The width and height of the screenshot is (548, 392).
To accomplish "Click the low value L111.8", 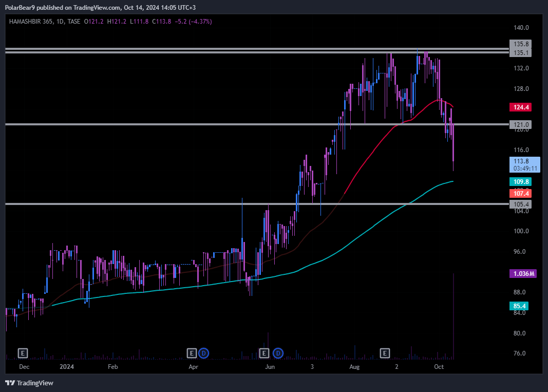I will coord(139,22).
